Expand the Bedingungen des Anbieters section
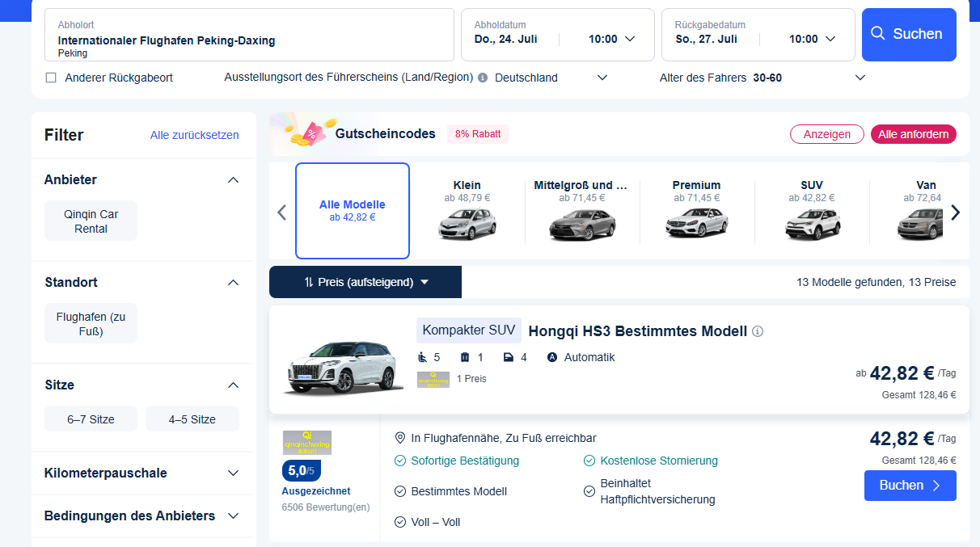Image resolution: width=980 pixels, height=547 pixels. (234, 515)
